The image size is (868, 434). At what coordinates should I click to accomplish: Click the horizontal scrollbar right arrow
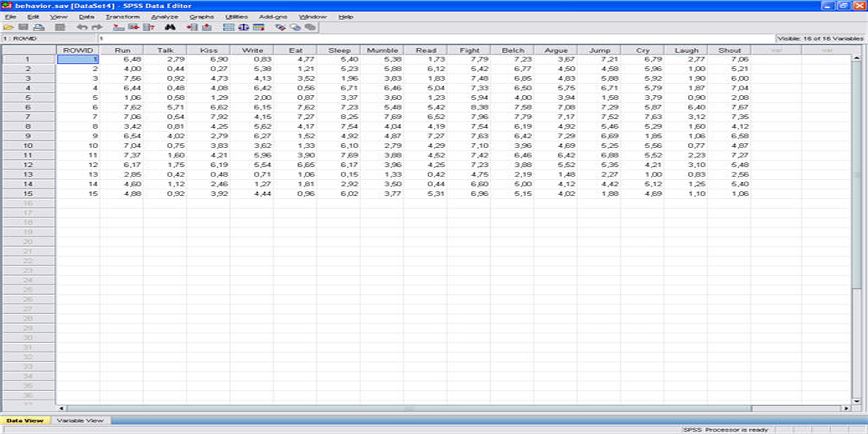[846, 408]
